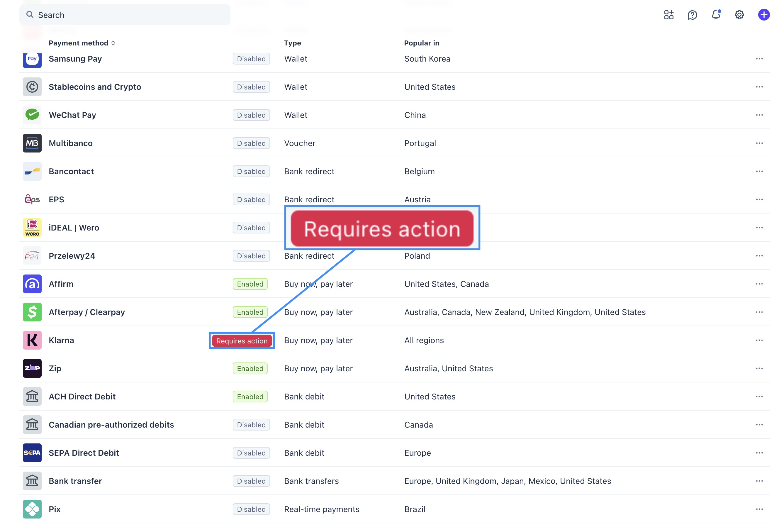Viewport: 784px width, 532px height.
Task: Open the notifications bell
Action: click(715, 15)
